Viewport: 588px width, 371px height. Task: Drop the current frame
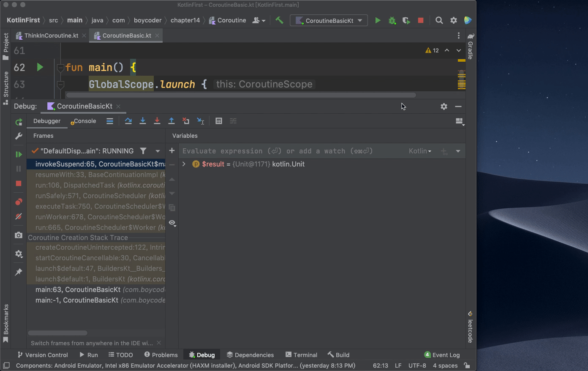click(x=186, y=121)
